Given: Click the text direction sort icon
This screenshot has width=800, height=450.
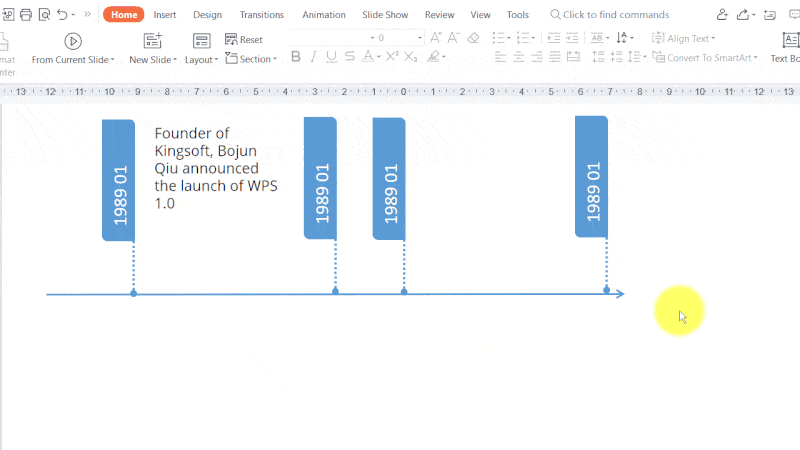Looking at the screenshot, I should (622, 38).
